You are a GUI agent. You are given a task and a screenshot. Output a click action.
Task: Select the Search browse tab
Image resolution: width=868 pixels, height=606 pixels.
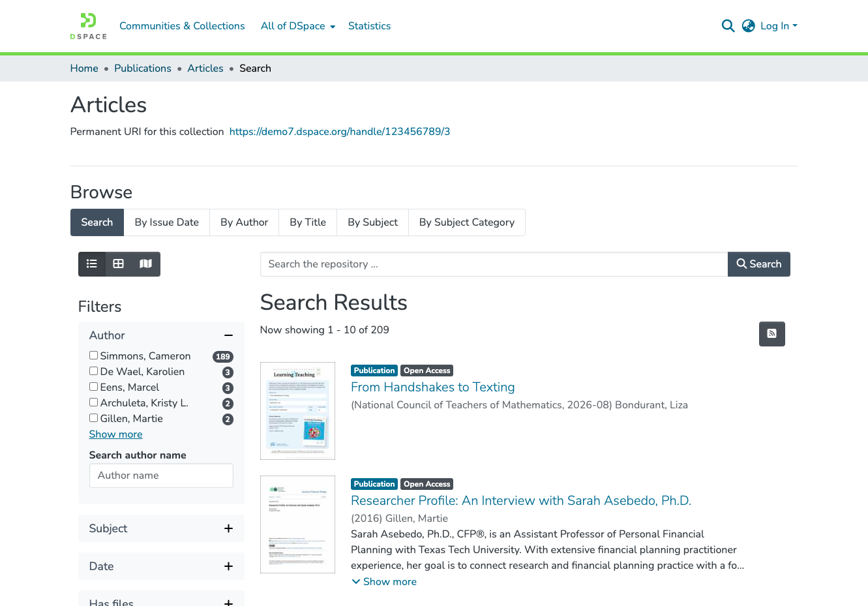coord(97,222)
